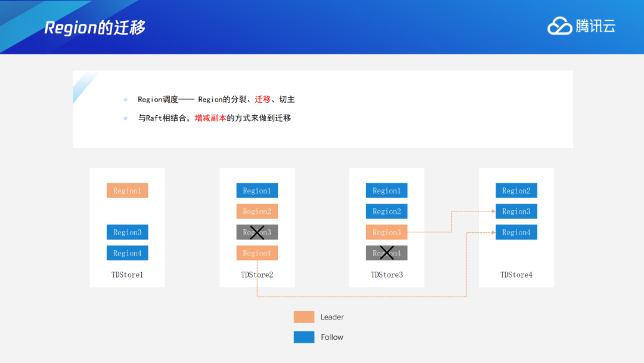Click the TDStore2 label
The height and width of the screenshot is (363, 644).
(x=257, y=275)
